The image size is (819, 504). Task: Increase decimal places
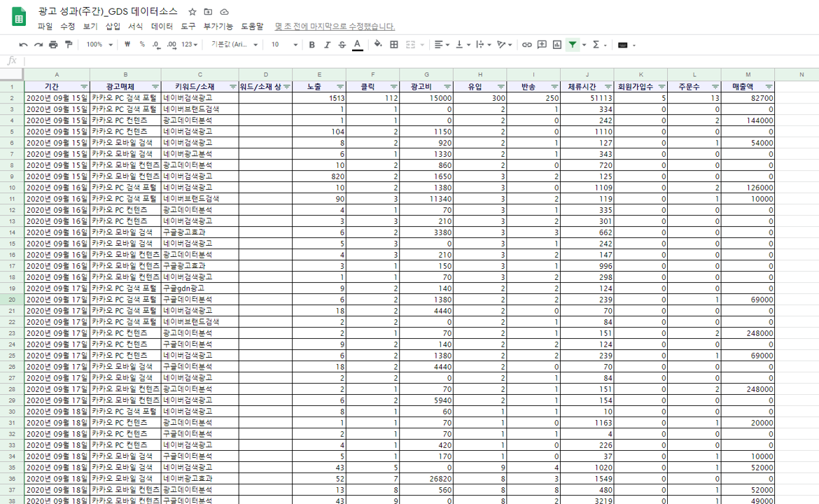171,45
